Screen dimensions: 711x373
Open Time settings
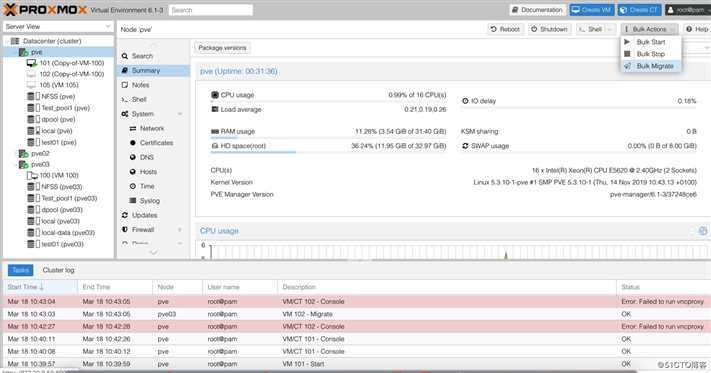click(153, 186)
